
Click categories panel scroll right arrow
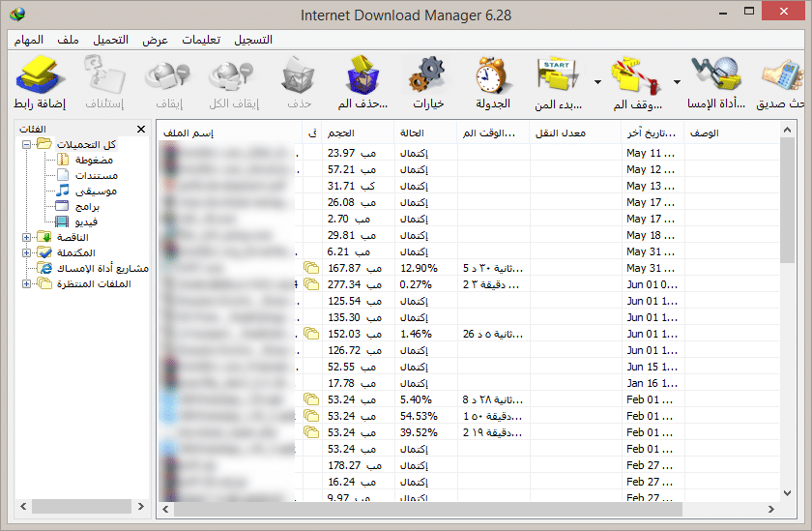[141, 506]
